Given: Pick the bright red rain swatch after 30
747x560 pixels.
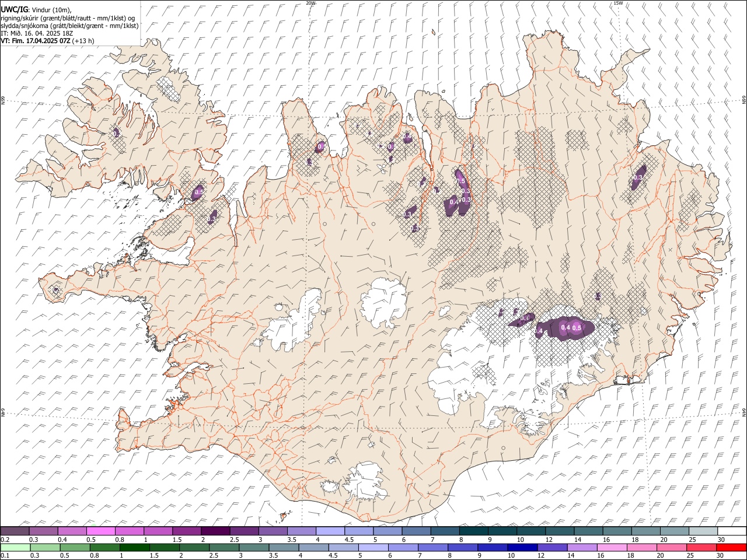Looking at the screenshot, I should [x=731, y=548].
